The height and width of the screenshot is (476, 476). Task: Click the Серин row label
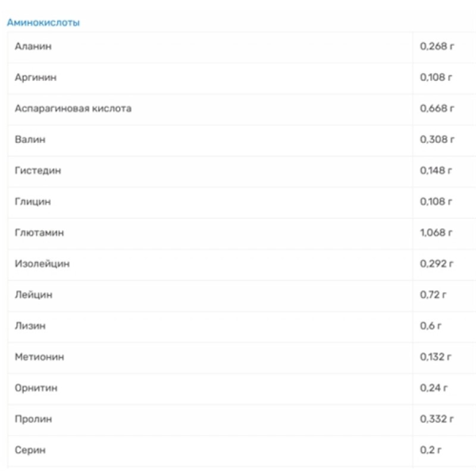(30, 450)
